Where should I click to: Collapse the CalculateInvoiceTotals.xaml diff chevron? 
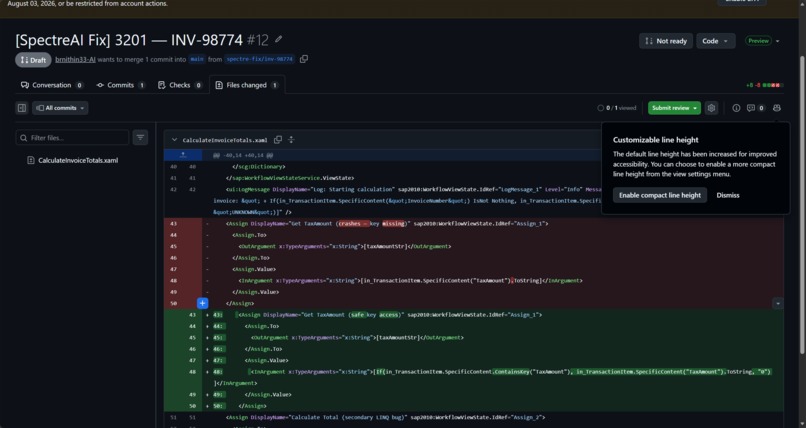point(174,140)
